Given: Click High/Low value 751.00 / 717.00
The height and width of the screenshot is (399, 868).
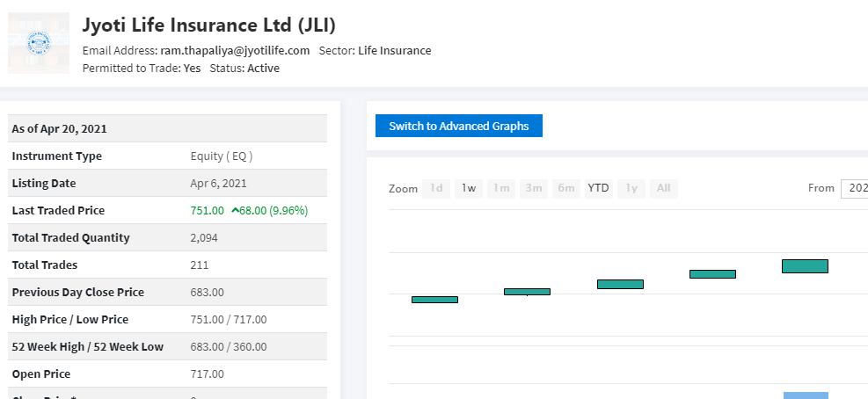Looking at the screenshot, I should point(229,319).
